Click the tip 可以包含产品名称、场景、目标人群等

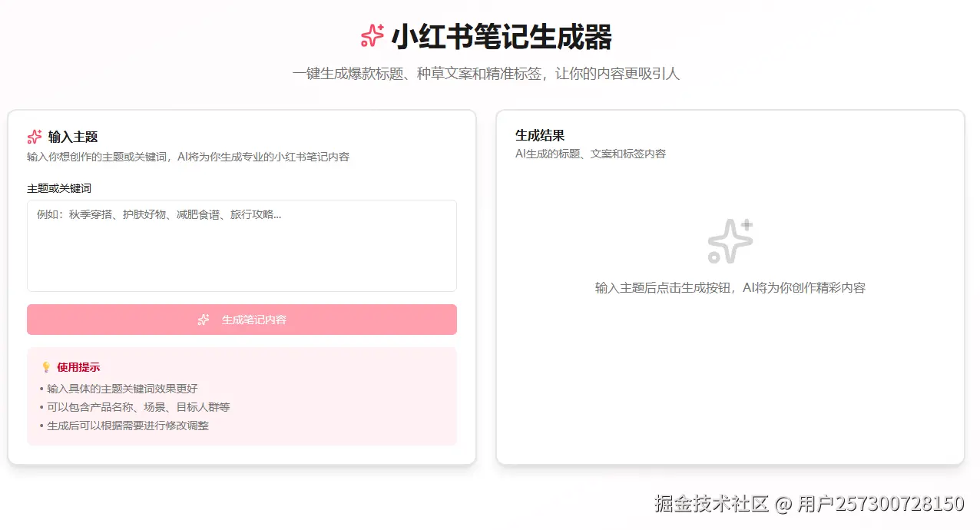138,407
